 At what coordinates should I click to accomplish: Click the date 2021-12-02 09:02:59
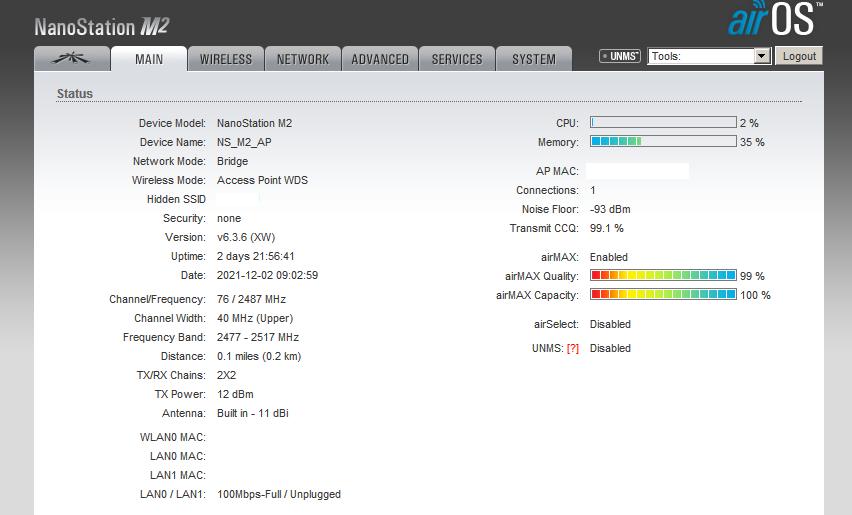pos(267,275)
